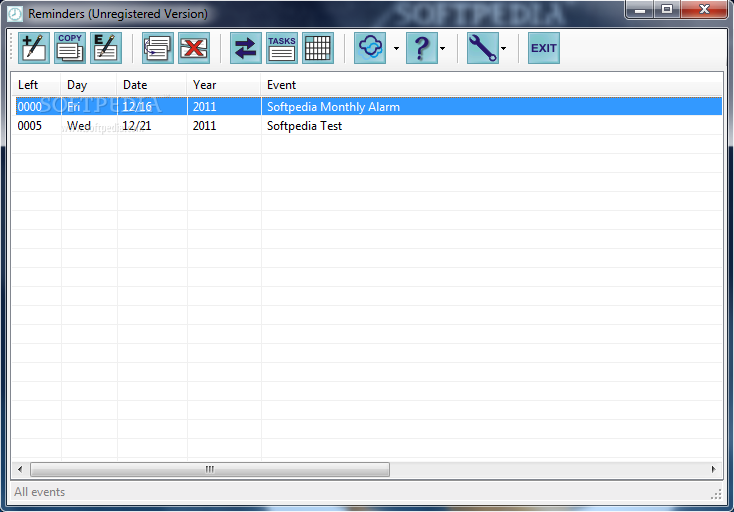Click the Wed day cell
734x512 pixels.
click(x=79, y=126)
